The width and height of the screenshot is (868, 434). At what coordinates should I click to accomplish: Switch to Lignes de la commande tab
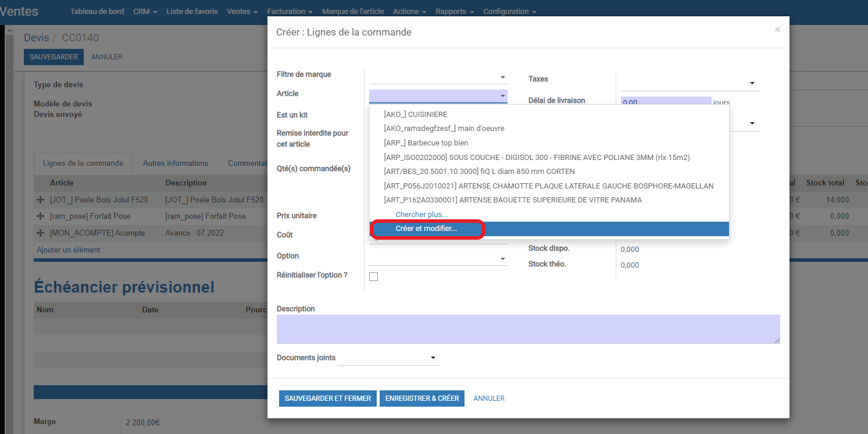click(83, 163)
